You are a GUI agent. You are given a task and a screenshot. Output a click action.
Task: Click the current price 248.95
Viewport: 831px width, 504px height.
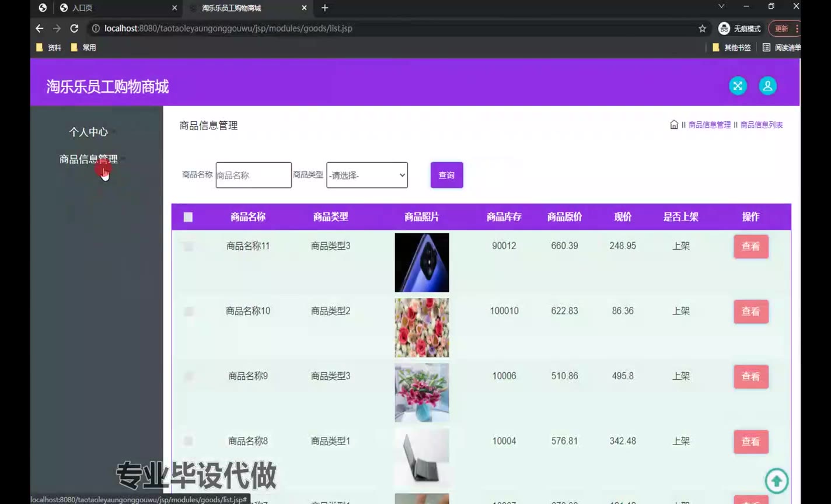pyautogui.click(x=623, y=246)
